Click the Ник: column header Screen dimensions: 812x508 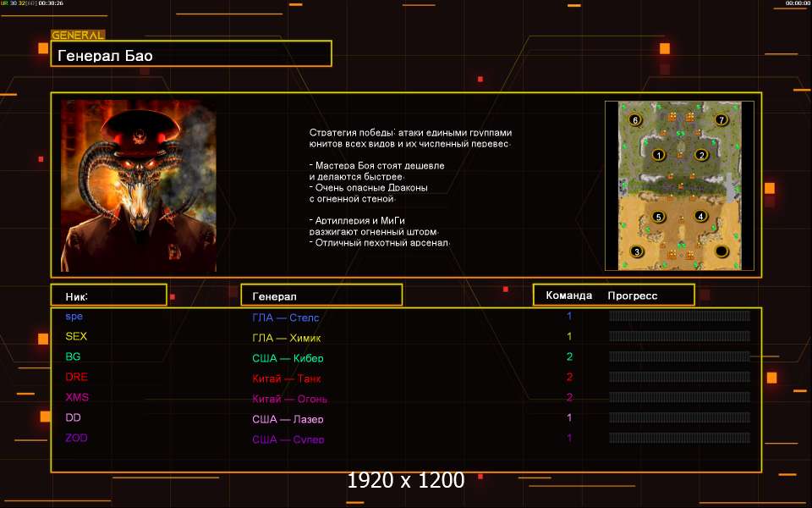click(109, 295)
